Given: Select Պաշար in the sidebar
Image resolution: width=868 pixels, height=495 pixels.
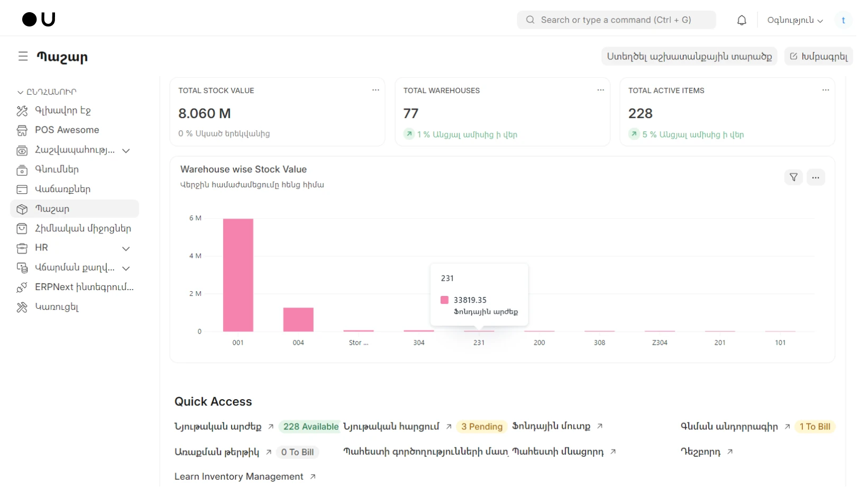Looking at the screenshot, I should (x=75, y=209).
